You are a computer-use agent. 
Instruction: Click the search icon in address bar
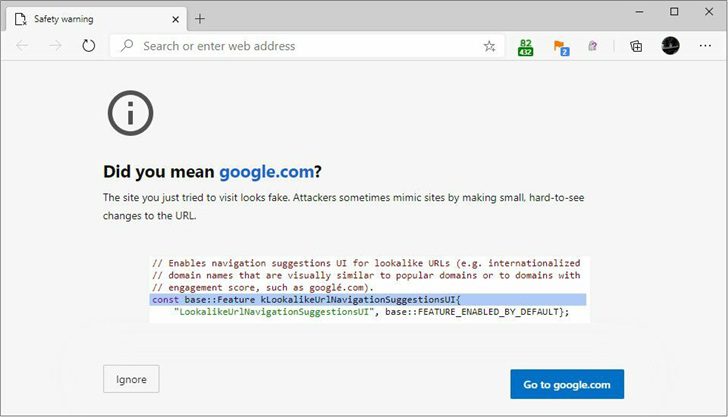127,46
